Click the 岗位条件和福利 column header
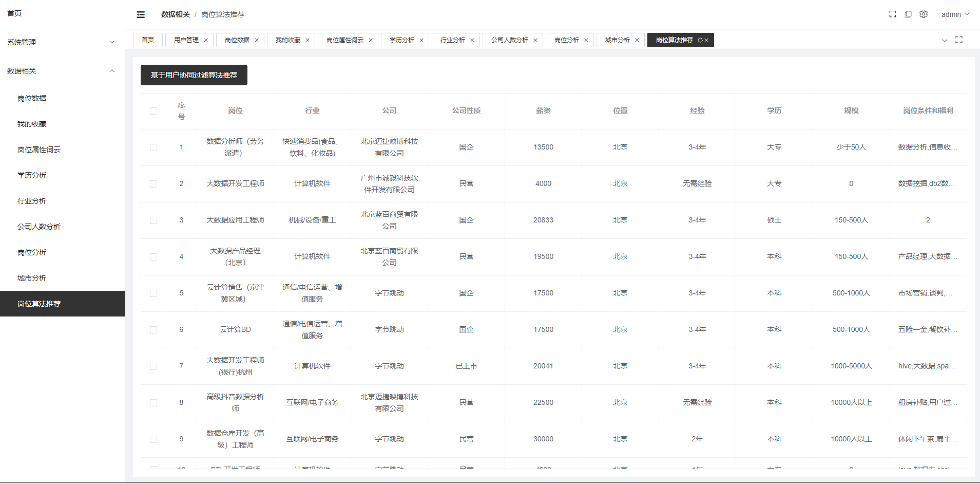Screen dimensions: 980x484 928,110
